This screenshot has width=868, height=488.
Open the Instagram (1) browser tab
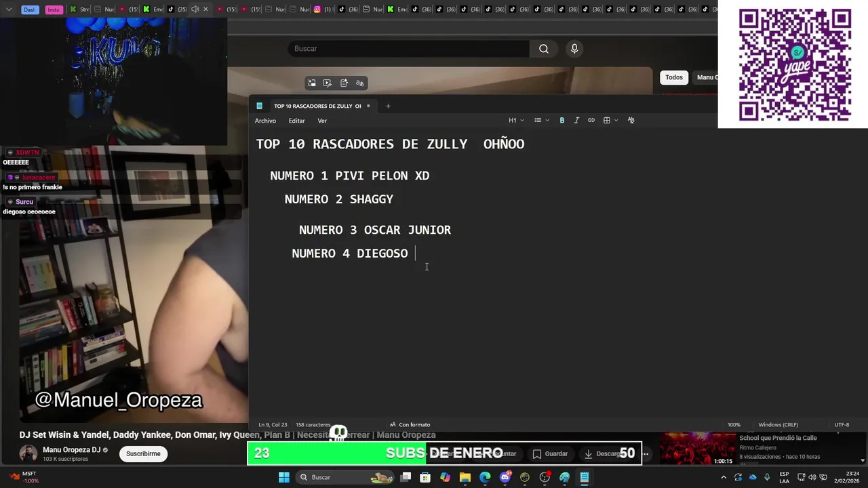[322, 9]
